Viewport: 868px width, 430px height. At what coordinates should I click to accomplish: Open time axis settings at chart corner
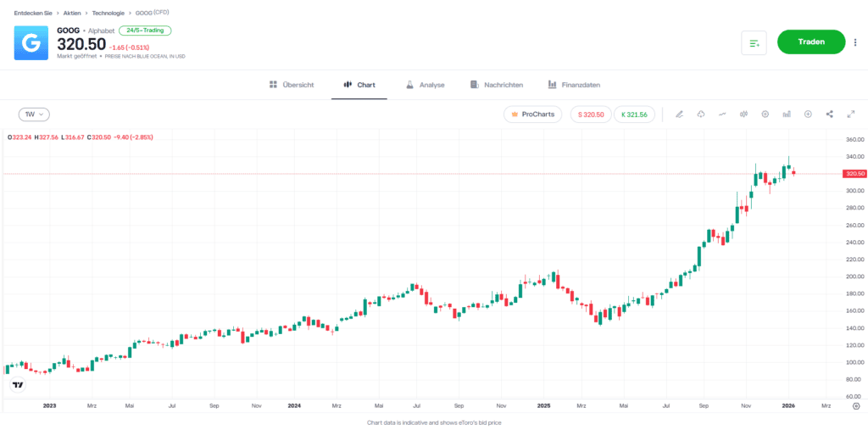click(855, 406)
